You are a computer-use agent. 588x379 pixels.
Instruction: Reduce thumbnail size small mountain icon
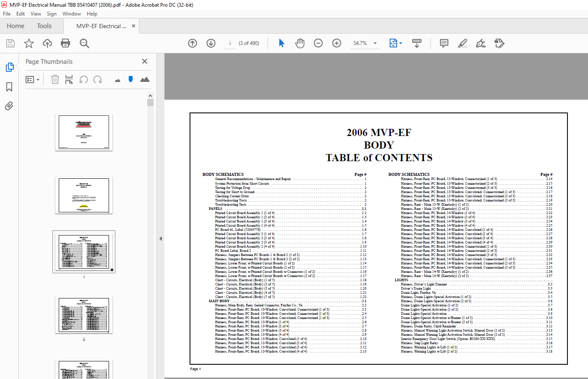[117, 80]
